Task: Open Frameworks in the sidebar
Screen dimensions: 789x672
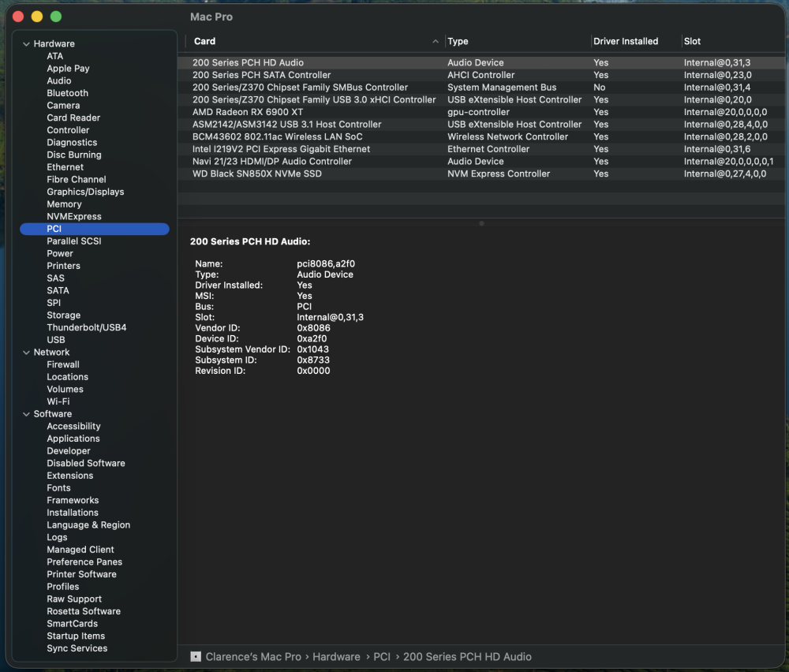Action: click(x=73, y=500)
